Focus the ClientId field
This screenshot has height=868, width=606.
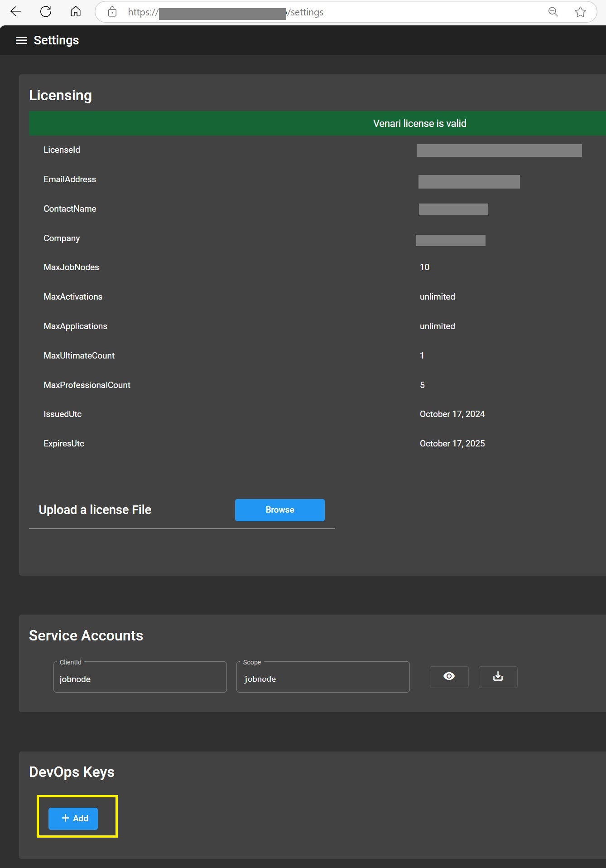140,679
